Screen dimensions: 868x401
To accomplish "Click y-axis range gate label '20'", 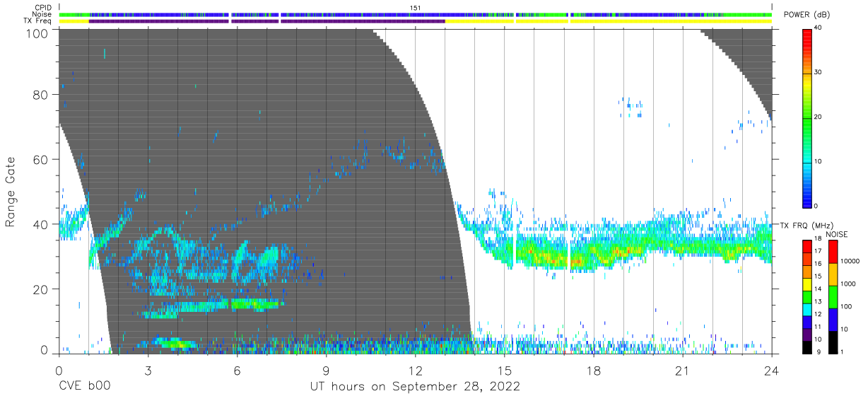I will point(41,289).
